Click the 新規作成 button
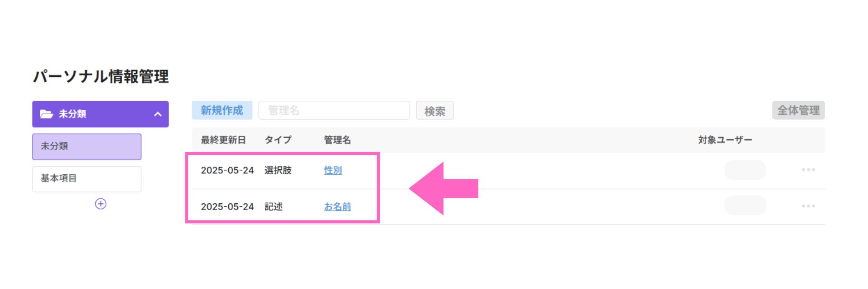868x289 pixels. 222,110
